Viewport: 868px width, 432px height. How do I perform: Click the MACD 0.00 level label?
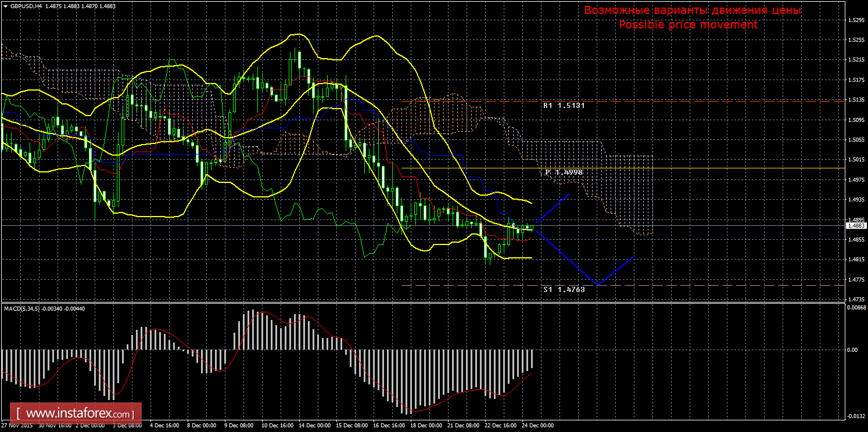tap(851, 350)
